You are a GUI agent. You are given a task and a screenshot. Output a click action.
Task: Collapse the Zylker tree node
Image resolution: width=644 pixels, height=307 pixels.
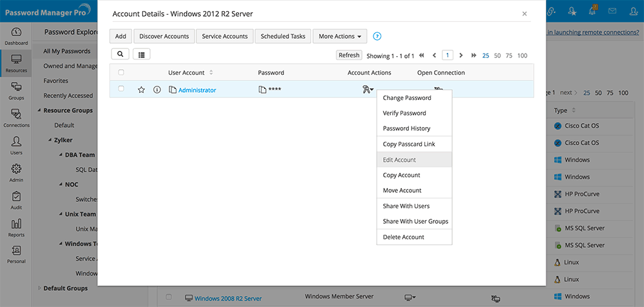tap(50, 140)
